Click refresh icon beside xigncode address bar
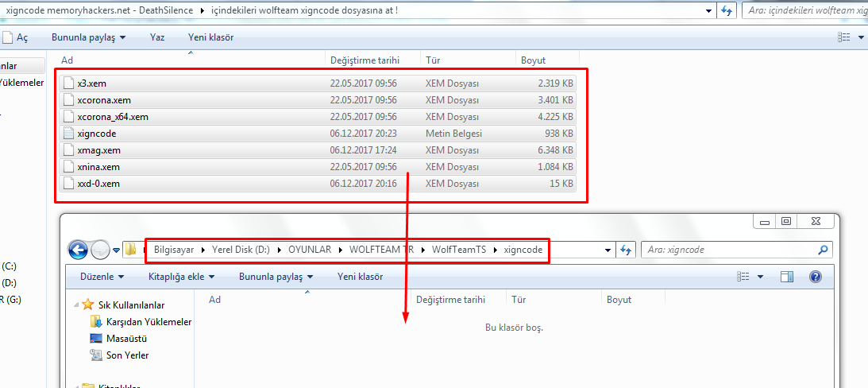Image resolution: width=868 pixels, height=388 pixels. (626, 250)
